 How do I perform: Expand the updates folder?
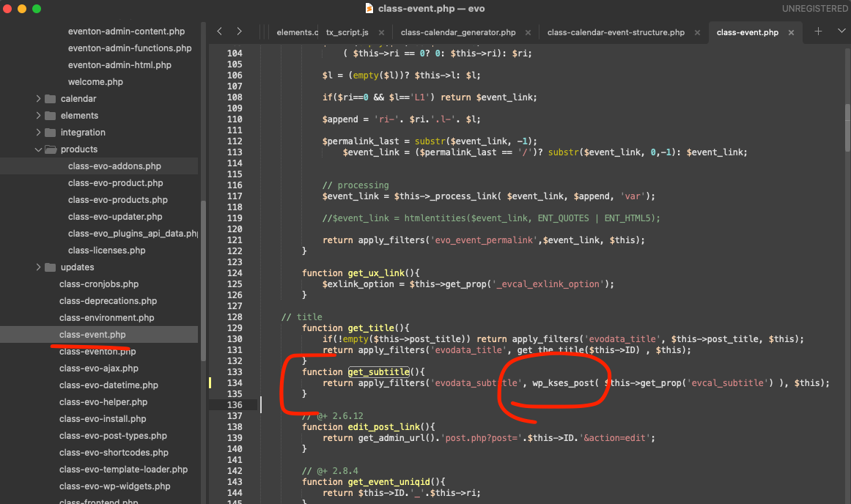[38, 267]
